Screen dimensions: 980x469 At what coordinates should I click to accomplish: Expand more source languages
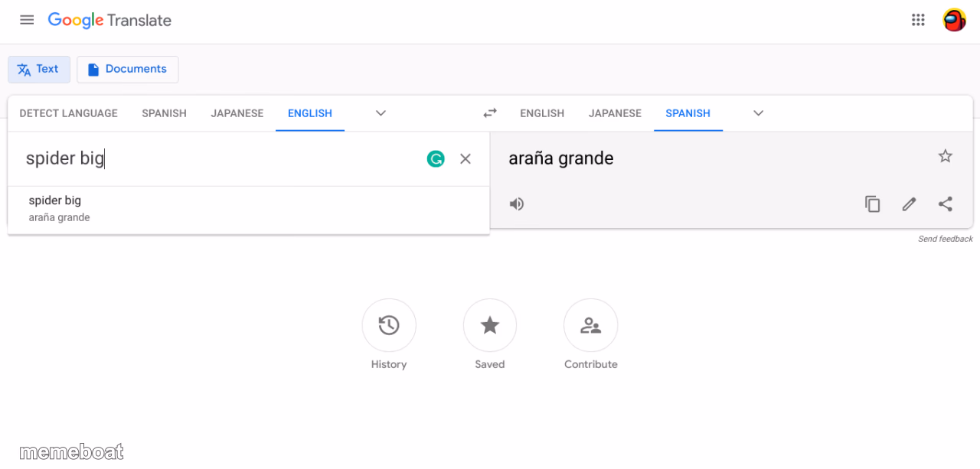click(x=381, y=113)
